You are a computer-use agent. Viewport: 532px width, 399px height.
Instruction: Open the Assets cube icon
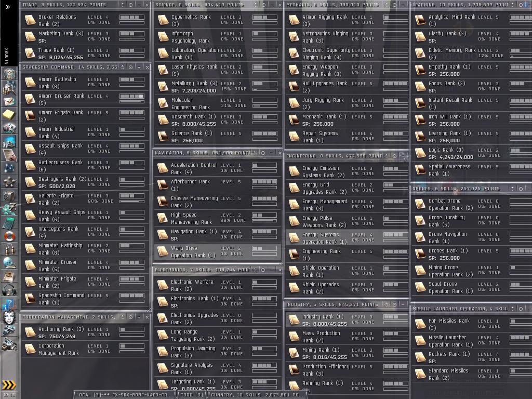(x=9, y=195)
